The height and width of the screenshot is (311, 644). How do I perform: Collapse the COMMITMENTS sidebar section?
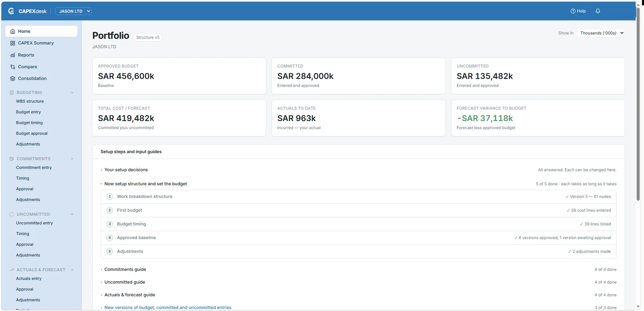click(x=72, y=159)
